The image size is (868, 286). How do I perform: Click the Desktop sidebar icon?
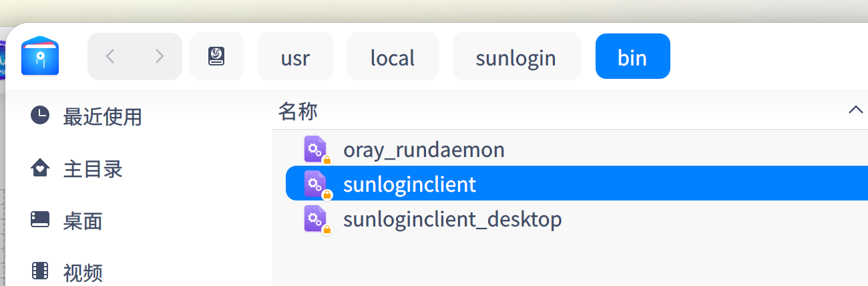click(x=40, y=219)
